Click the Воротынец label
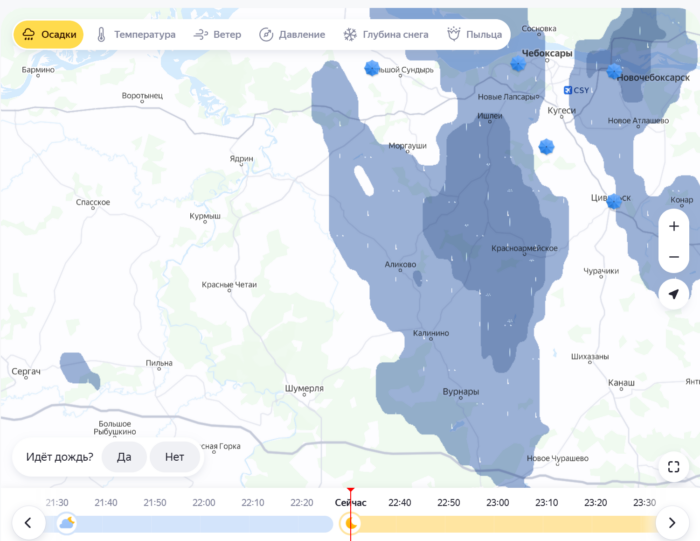The height and width of the screenshot is (541, 700). coord(142,96)
